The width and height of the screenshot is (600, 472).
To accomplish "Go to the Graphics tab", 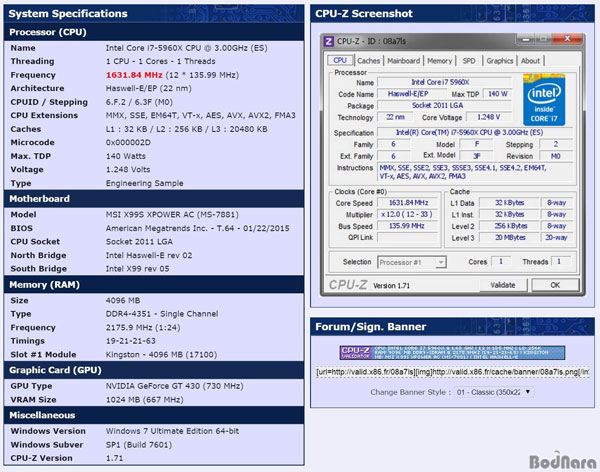I will pyautogui.click(x=500, y=60).
